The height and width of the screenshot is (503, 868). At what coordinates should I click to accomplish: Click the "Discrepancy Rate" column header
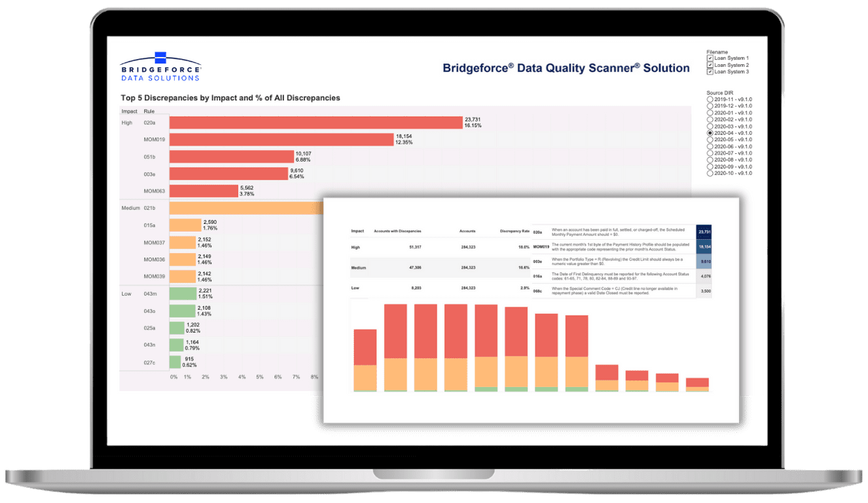pos(515,231)
